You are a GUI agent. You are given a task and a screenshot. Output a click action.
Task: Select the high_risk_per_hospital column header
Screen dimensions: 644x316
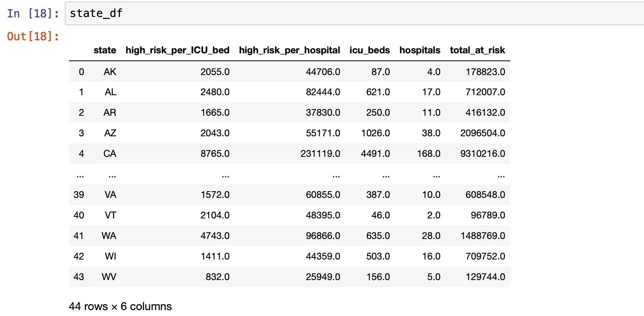tap(289, 50)
